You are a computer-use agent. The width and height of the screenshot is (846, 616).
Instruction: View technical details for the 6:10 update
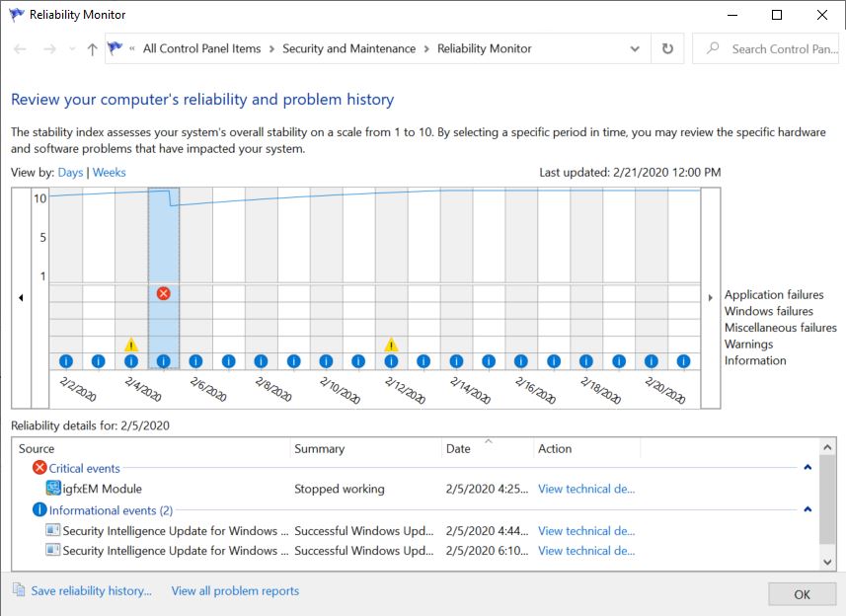click(586, 551)
